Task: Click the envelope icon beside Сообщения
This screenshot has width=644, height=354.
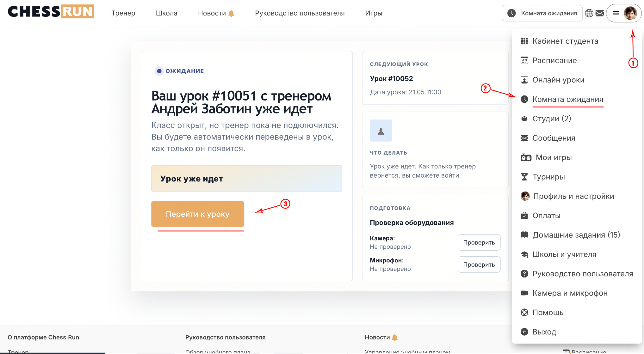Action: point(524,138)
